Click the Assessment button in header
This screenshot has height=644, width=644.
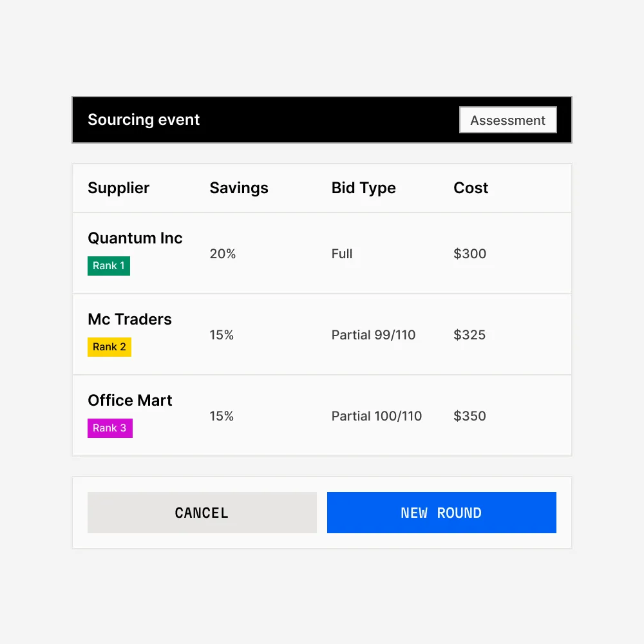[x=507, y=120]
